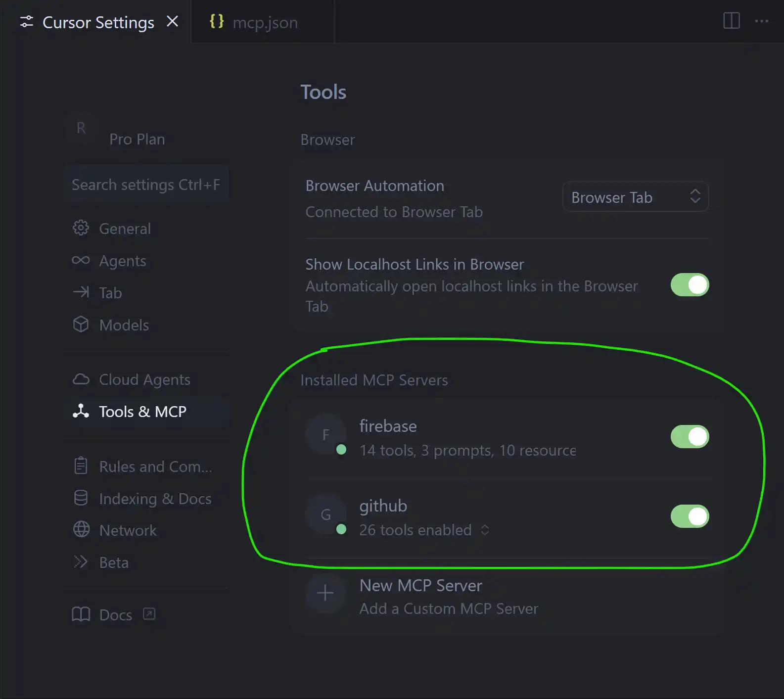Click the Rules and Commands clipboard icon
Screen dimensions: 784x699
[81, 466]
